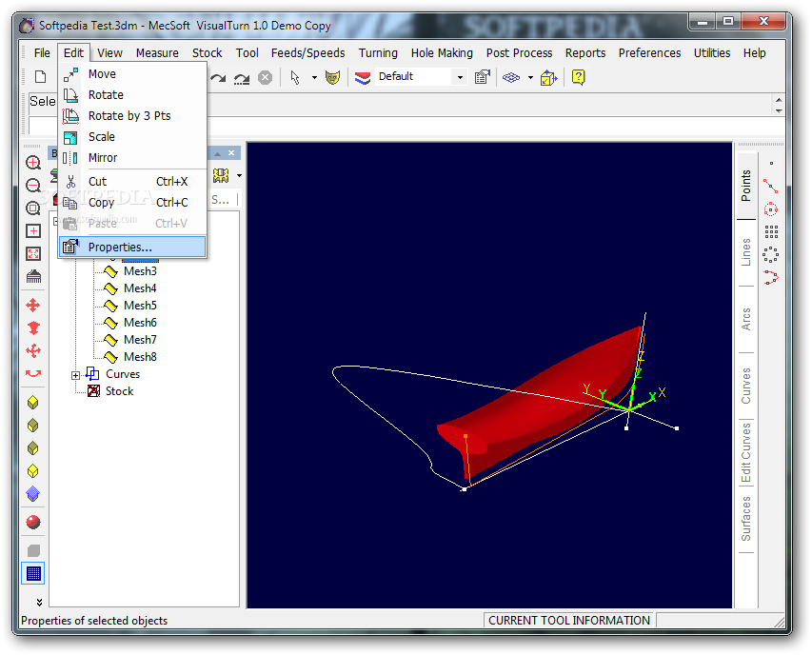Choose Cut from Edit menu

click(132, 181)
